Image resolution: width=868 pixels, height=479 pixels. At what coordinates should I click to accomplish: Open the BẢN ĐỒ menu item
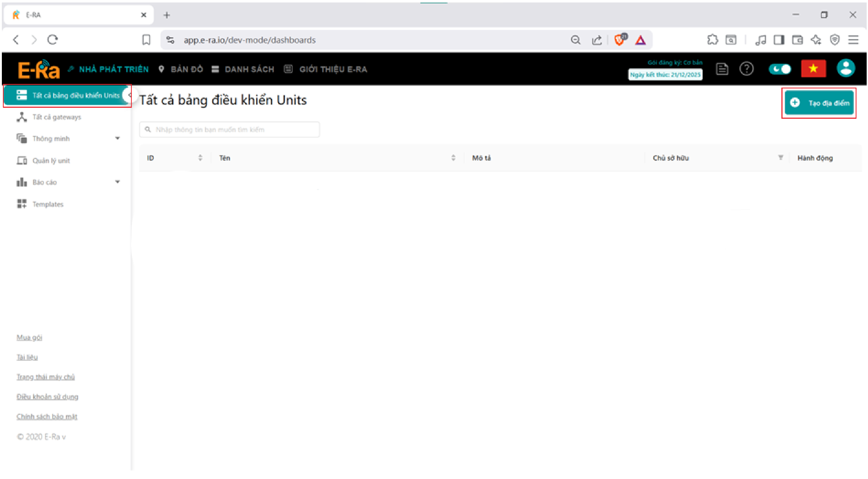point(181,69)
